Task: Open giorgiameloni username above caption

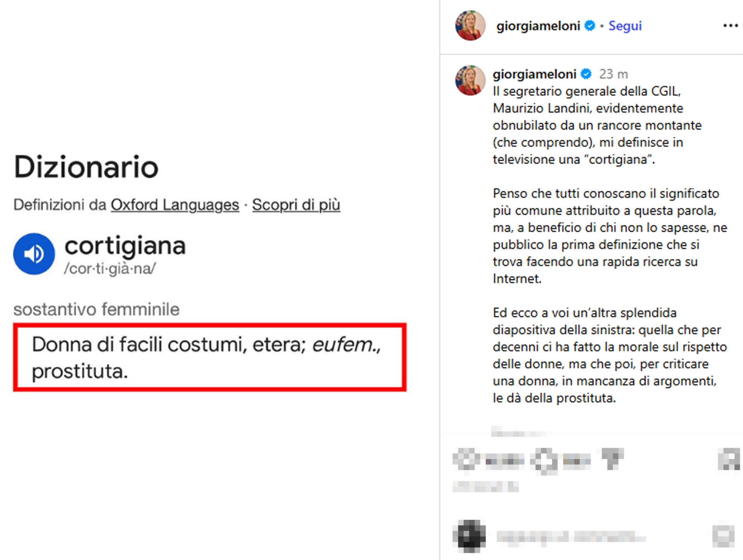Action: [x=534, y=74]
